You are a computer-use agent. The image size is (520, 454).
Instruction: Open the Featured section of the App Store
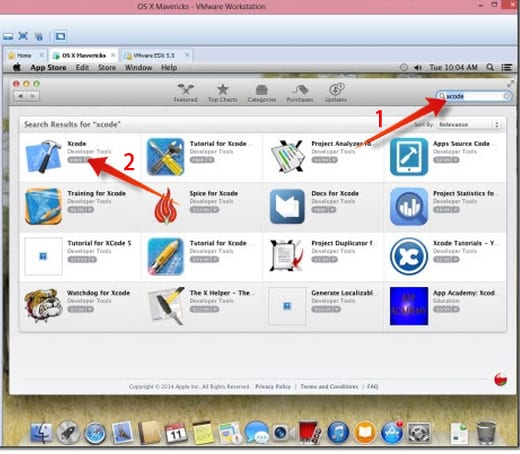(186, 93)
